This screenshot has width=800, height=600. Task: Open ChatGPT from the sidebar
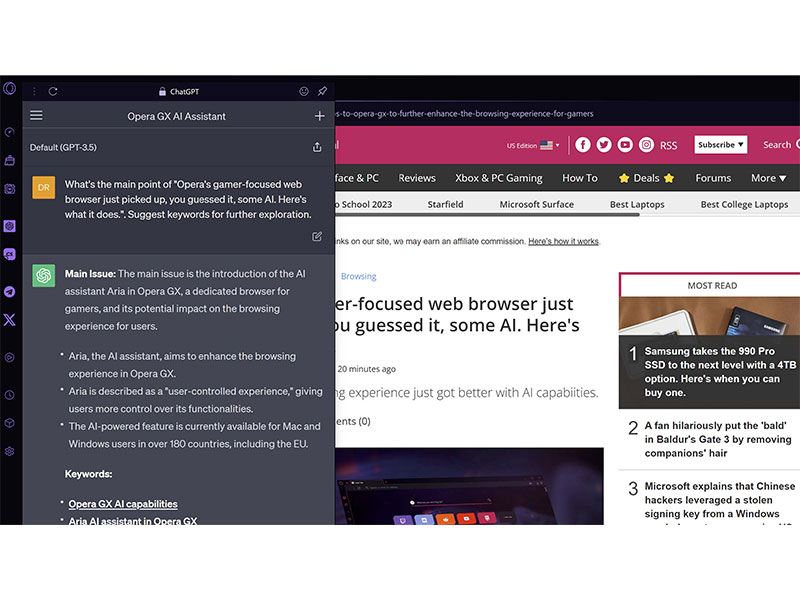click(x=10, y=226)
